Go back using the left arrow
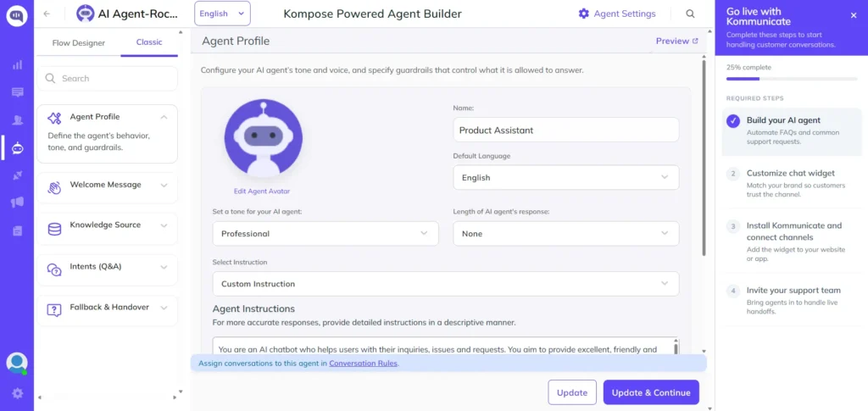This screenshot has width=868, height=411. [47, 14]
